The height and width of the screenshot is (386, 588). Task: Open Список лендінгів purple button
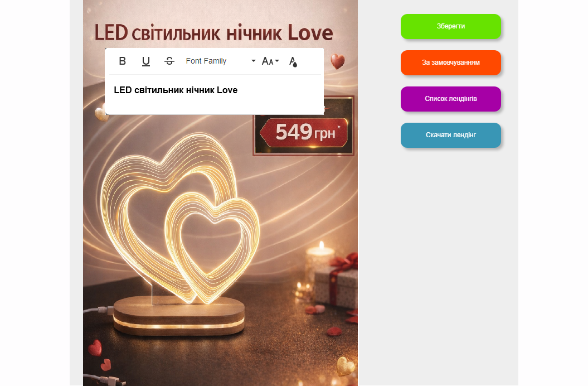coord(451,99)
